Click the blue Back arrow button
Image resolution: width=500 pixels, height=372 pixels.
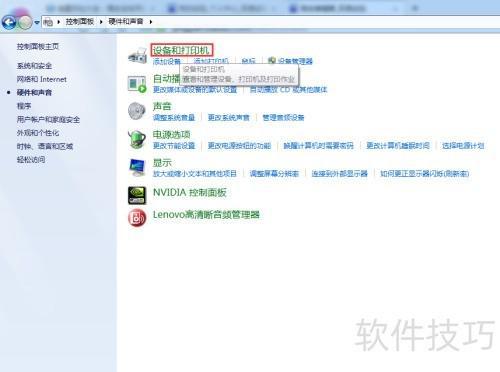(9, 22)
